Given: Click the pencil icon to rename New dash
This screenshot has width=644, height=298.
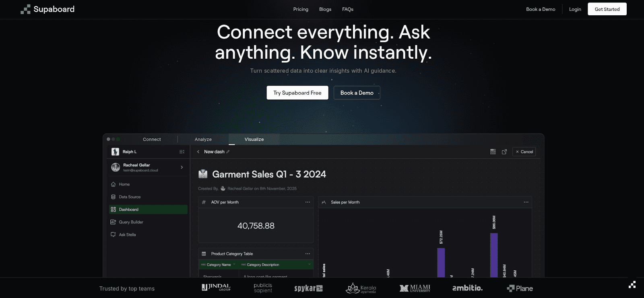Looking at the screenshot, I should pos(228,152).
